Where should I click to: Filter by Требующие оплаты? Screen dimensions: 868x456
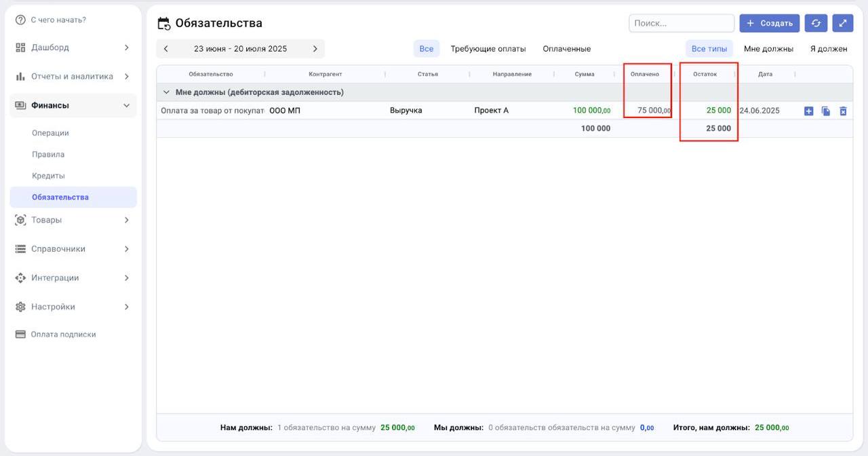click(488, 49)
